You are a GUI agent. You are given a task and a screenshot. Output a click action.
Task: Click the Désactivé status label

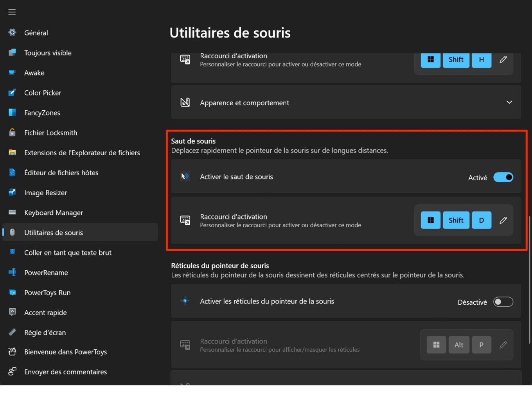point(472,302)
